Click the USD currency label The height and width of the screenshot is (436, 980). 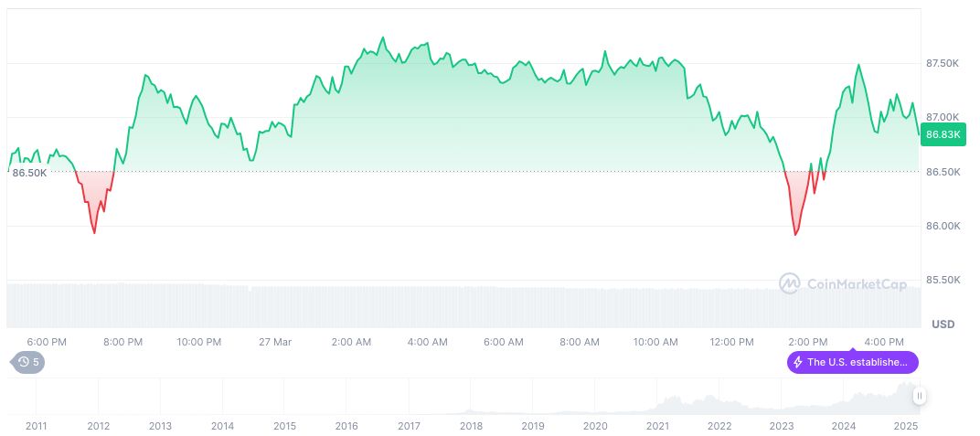[943, 324]
